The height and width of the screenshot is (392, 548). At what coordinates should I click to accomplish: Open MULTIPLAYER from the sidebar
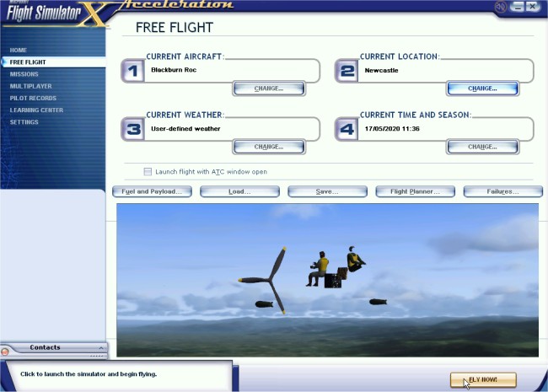tap(30, 86)
